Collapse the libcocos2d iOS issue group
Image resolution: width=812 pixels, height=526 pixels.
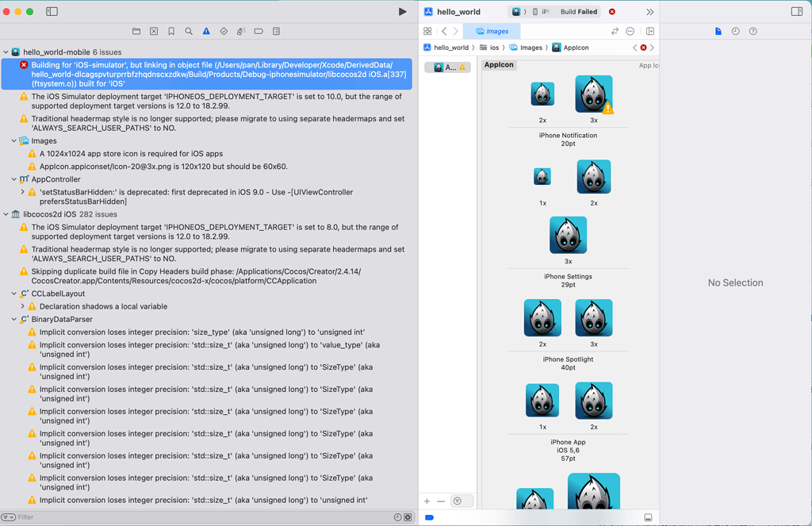coord(6,213)
